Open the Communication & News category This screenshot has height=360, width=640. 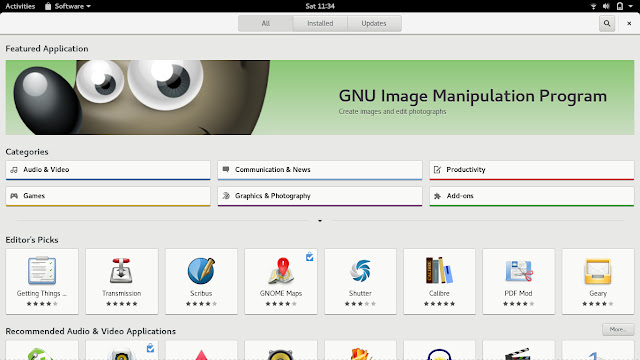[x=320, y=170]
